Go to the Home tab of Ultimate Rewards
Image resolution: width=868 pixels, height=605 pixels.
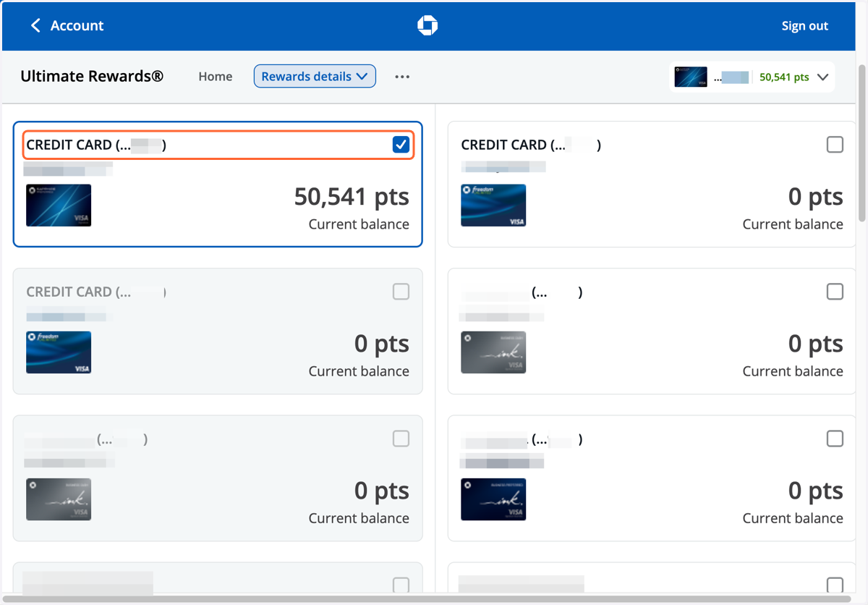(x=216, y=77)
